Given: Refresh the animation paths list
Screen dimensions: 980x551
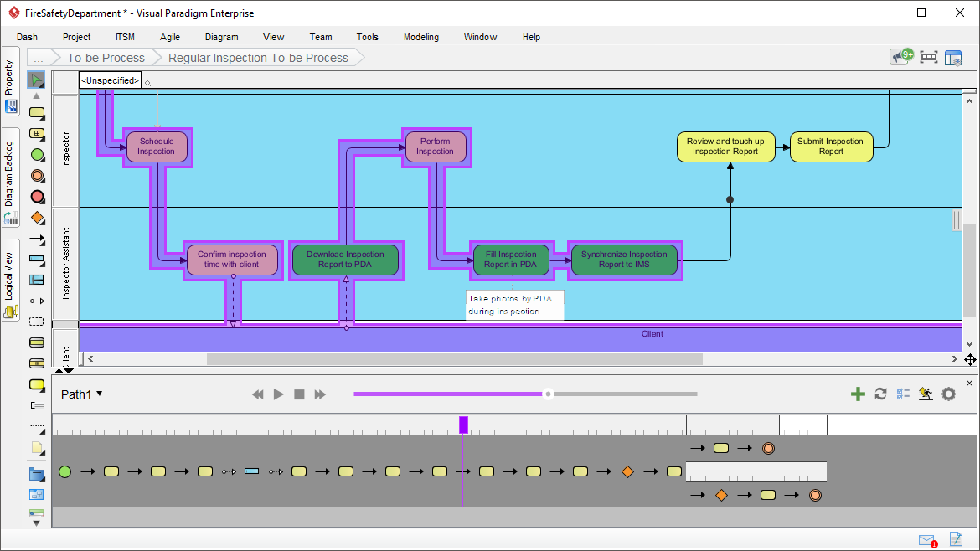Looking at the screenshot, I should point(881,394).
